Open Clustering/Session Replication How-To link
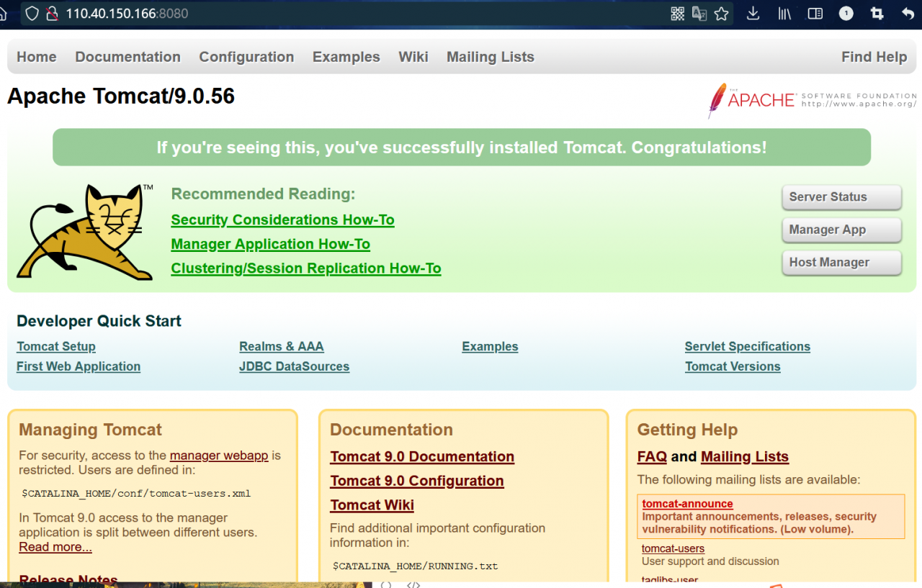 (306, 268)
